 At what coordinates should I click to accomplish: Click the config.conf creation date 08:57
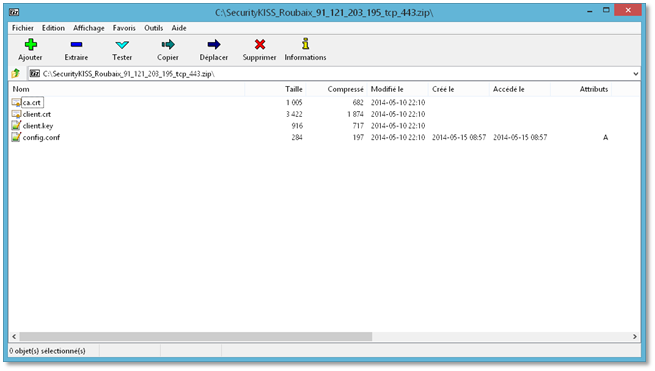(x=459, y=137)
